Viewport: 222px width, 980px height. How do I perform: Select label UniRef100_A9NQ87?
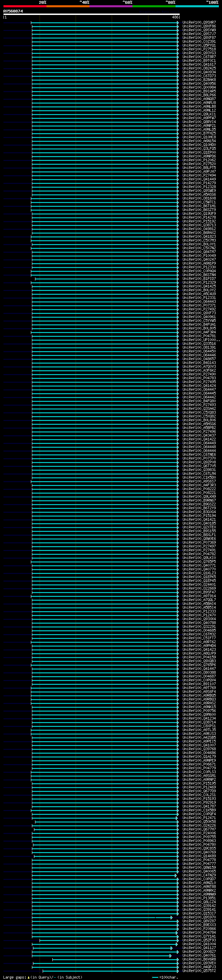199,99
